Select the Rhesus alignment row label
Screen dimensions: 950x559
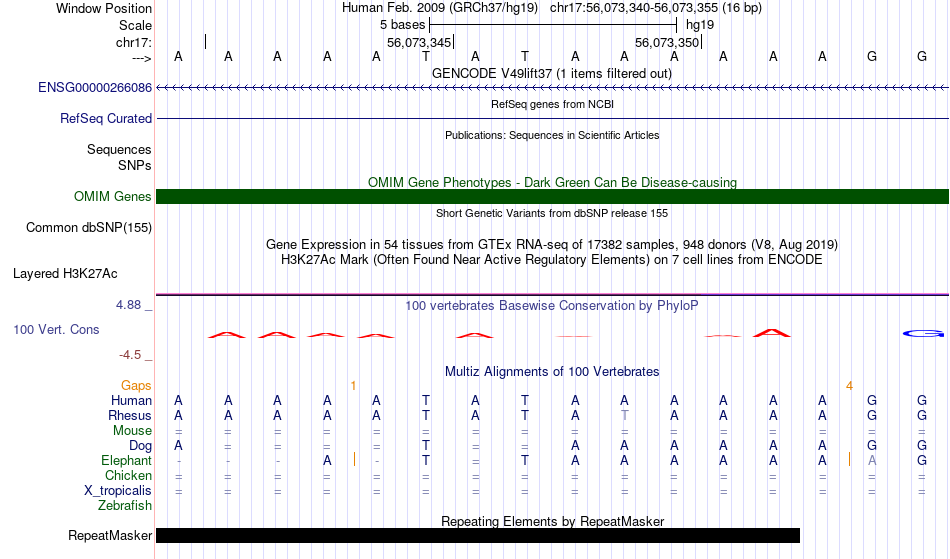click(x=130, y=416)
